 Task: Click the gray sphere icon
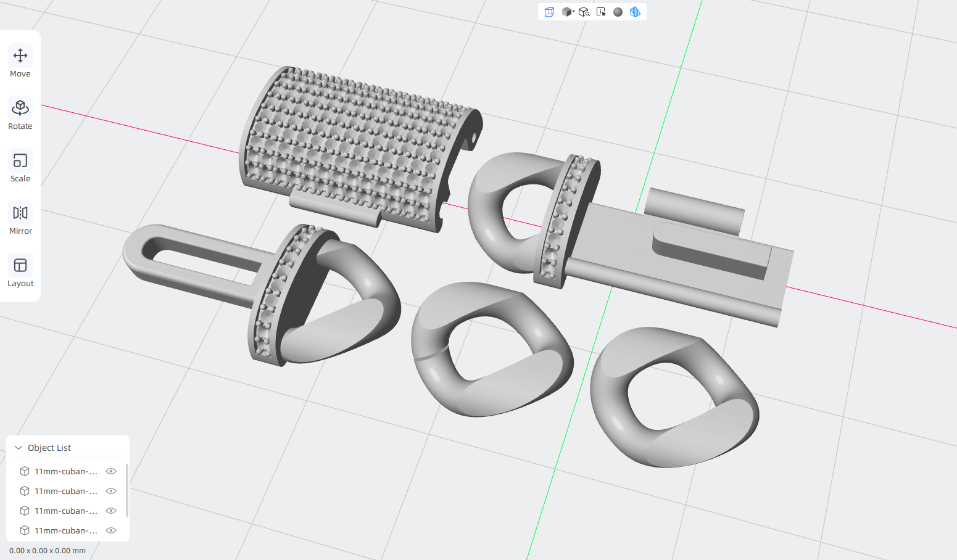coord(618,12)
